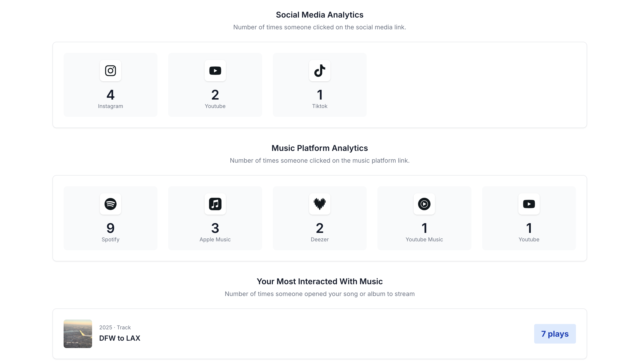This screenshot has width=640, height=364.
Task: Select the DFW to LAX track title
Action: [120, 338]
